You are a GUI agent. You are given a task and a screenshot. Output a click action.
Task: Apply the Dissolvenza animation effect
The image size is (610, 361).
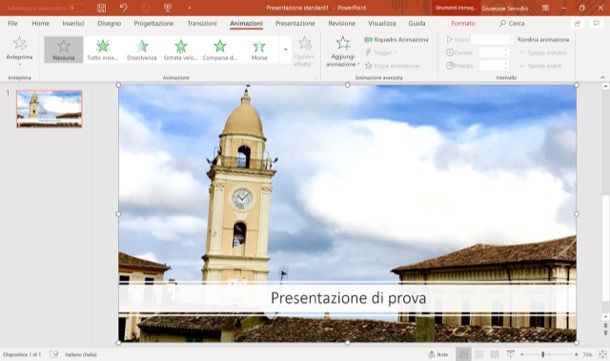pyautogui.click(x=142, y=49)
